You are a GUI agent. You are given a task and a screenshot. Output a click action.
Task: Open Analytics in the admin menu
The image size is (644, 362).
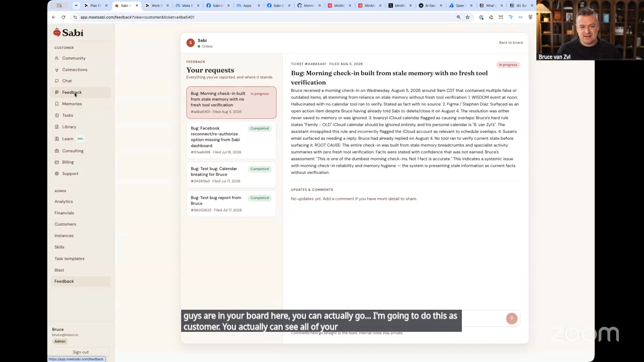[x=63, y=202]
